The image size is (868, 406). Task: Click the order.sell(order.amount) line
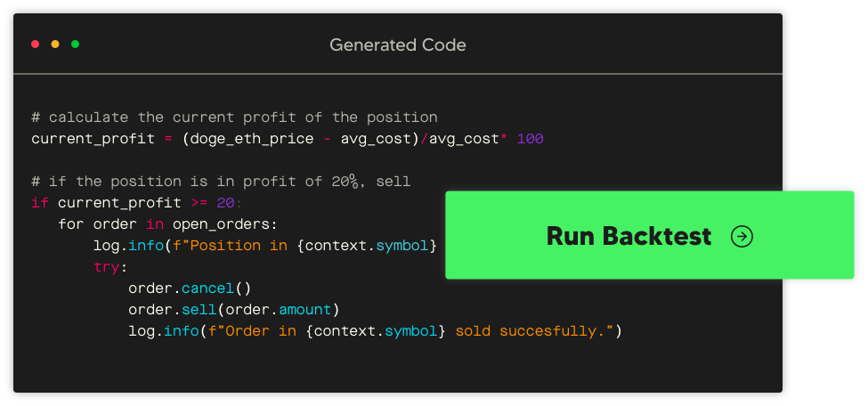[234, 310]
